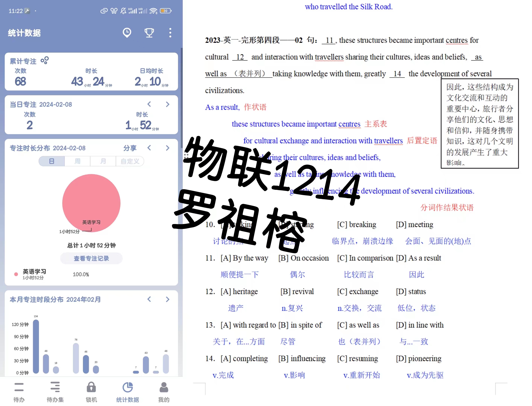Open the three-dot overflow menu
The image size is (532, 406).
coord(170,33)
